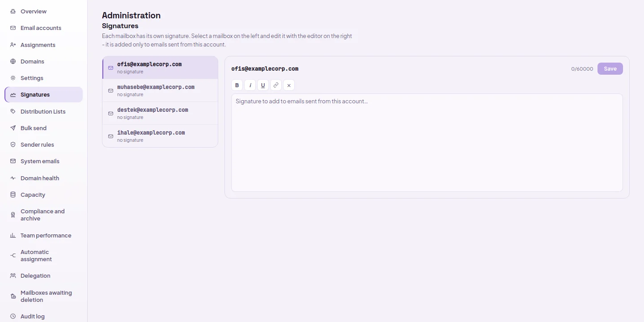Screen dimensions: 644x322
Task: Click the Sender rules shield icon
Action: point(13,144)
